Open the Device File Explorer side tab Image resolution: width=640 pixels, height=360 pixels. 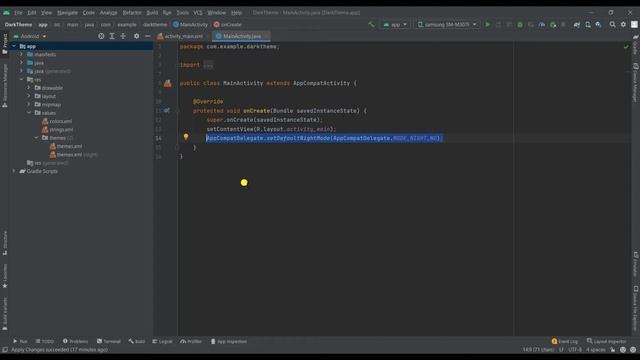[636, 308]
